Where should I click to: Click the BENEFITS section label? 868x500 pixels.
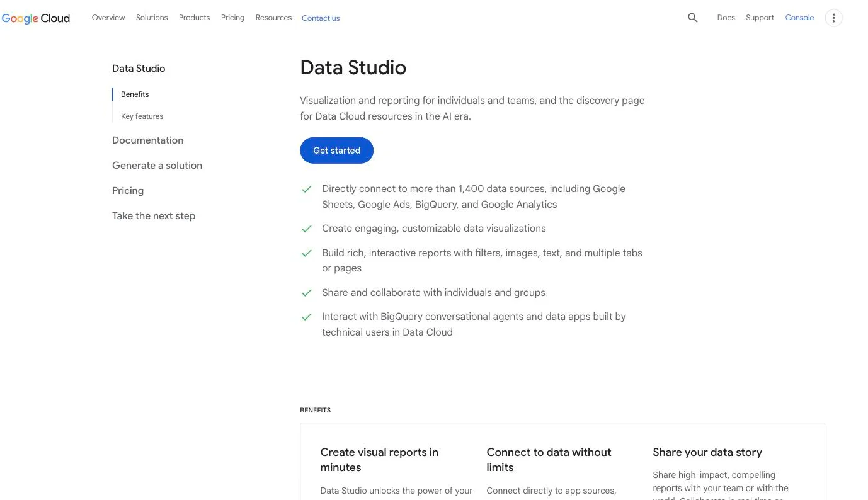point(315,410)
